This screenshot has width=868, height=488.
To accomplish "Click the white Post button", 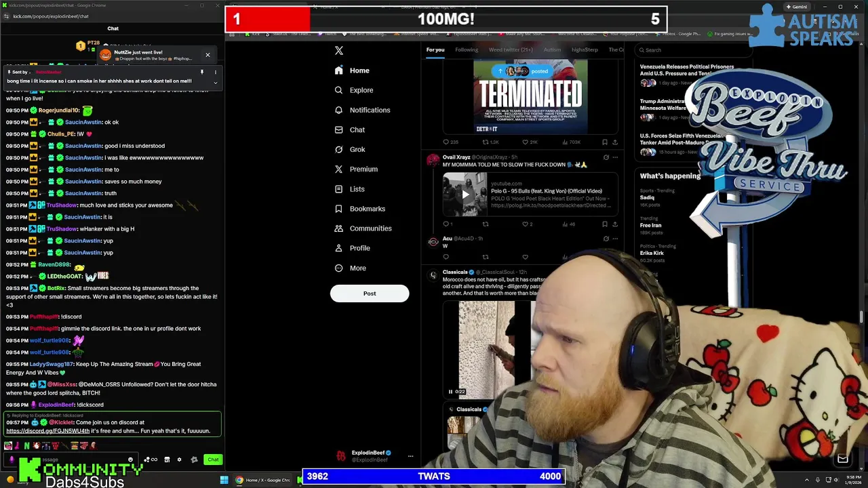I will (x=370, y=293).
